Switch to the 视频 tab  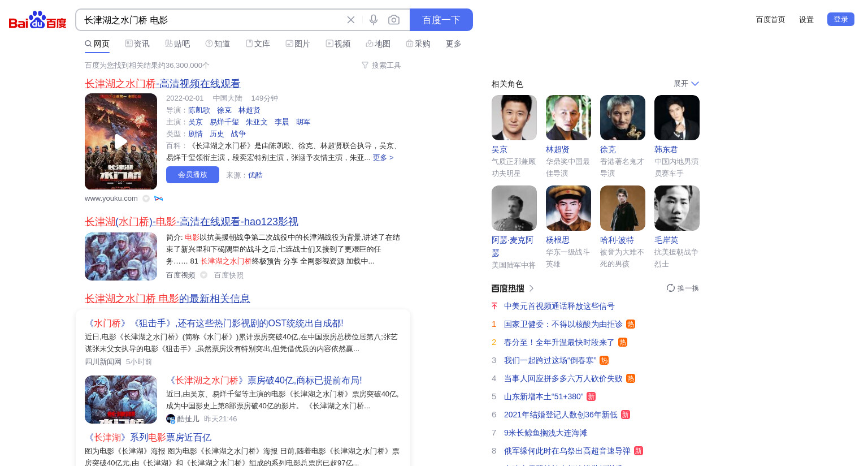click(338, 44)
